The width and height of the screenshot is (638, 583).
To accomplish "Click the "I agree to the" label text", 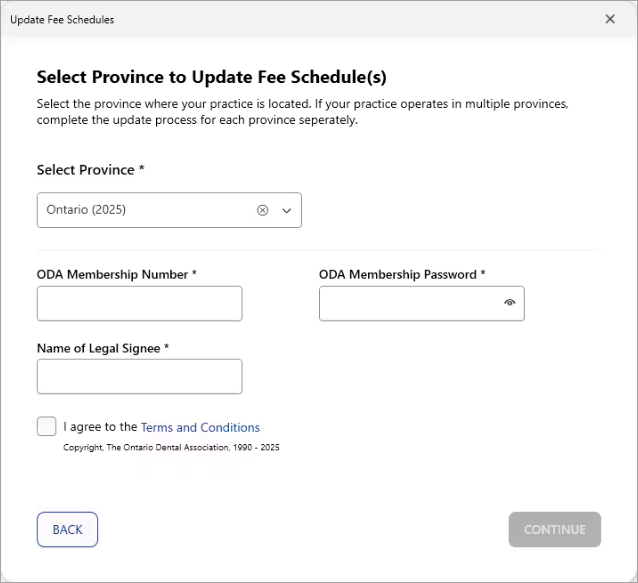I will pyautogui.click(x=100, y=427).
